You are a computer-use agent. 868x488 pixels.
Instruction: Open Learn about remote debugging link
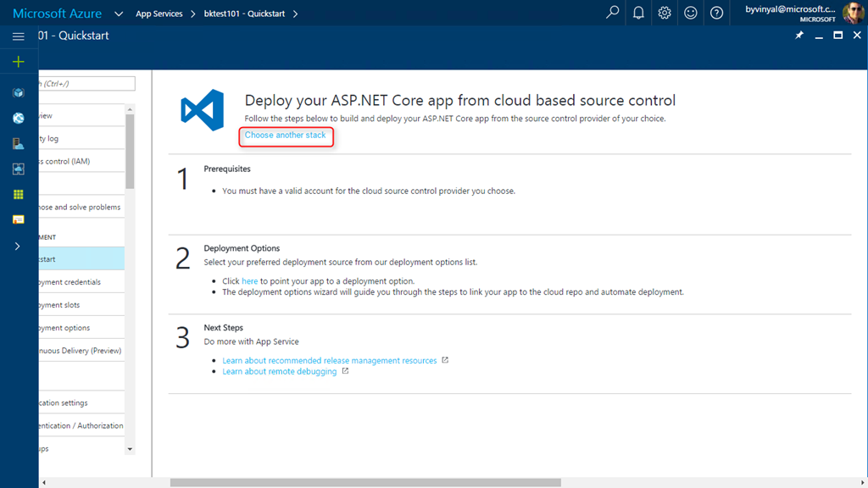click(x=279, y=372)
